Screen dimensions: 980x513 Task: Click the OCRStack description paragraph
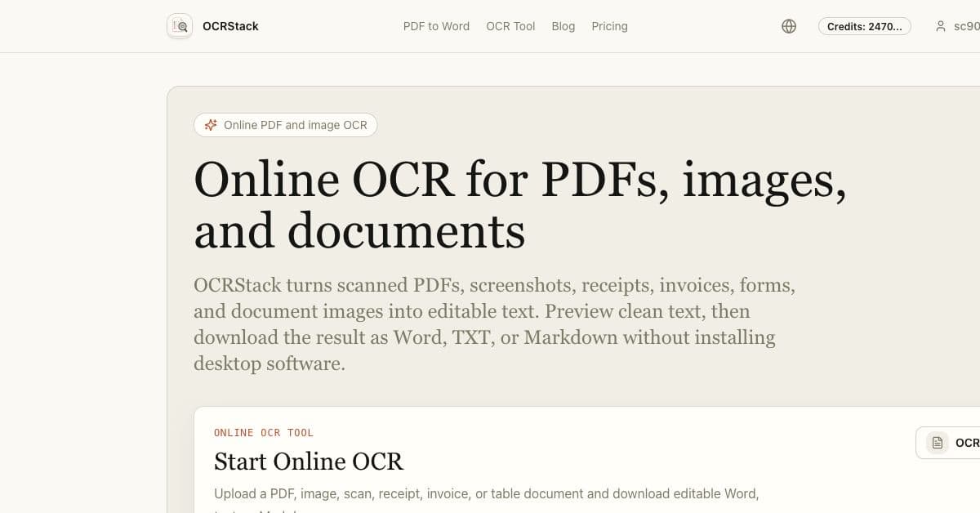pyautogui.click(x=495, y=324)
